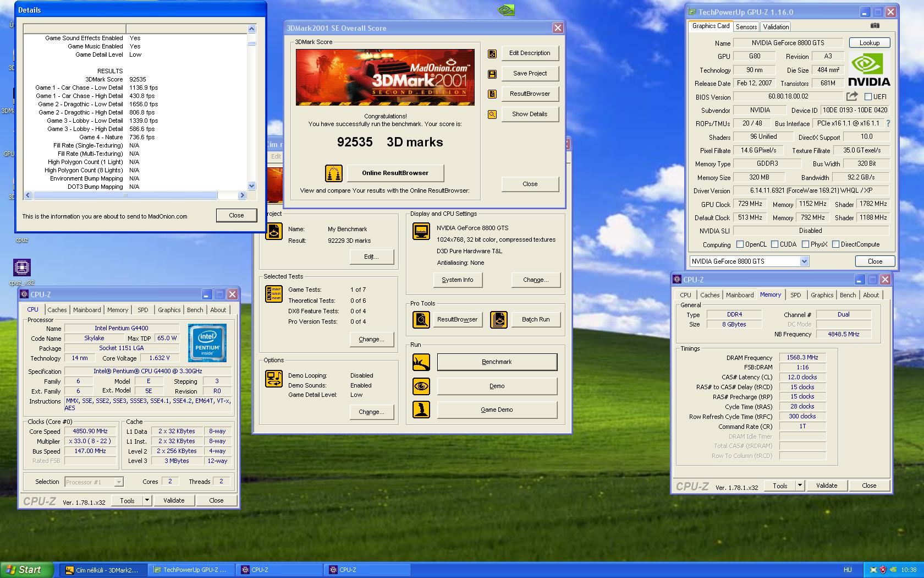Click the Save Project floppy icon
The image size is (924, 578).
492,74
